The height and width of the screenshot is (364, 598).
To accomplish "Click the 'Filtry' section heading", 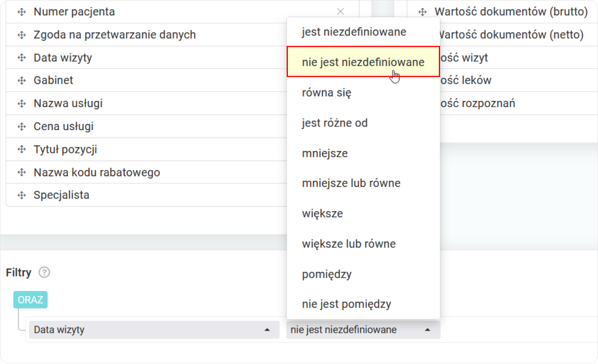I will 19,272.
